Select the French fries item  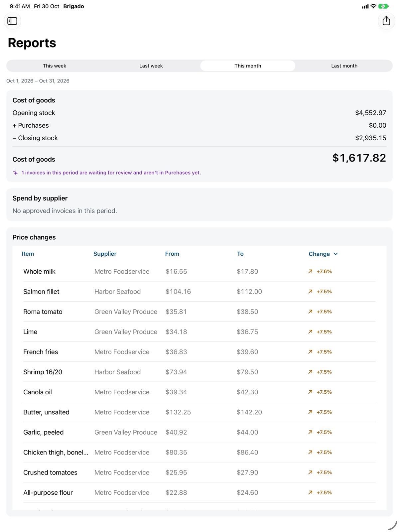41,352
